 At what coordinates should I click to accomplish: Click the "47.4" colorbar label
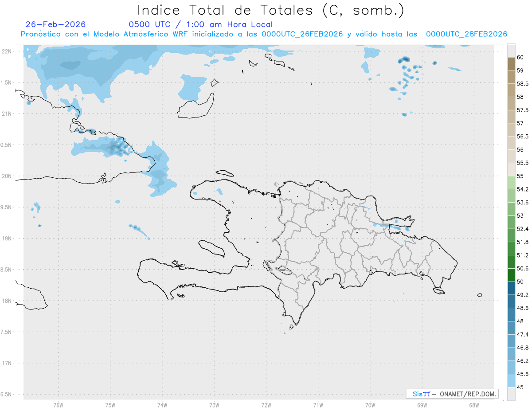[523, 334]
